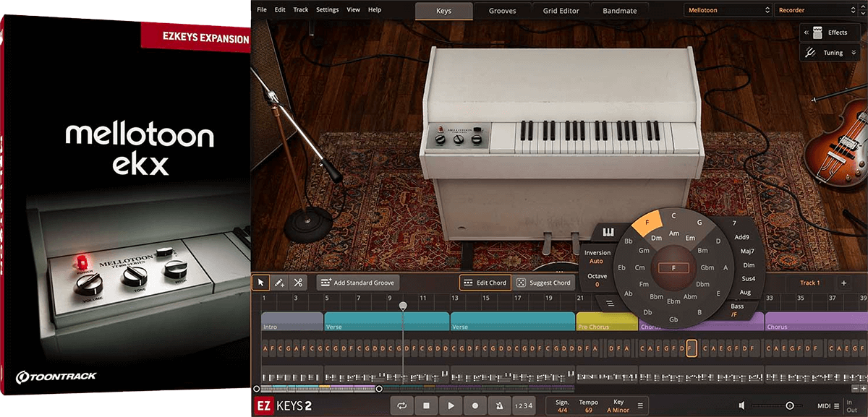Select the Intro song part block
The image size is (868, 417).
[292, 322]
